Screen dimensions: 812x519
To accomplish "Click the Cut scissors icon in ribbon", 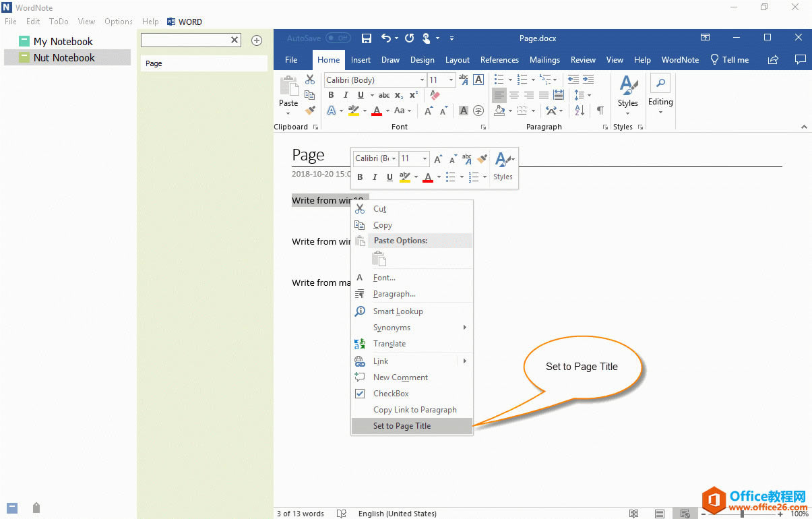I will click(x=310, y=80).
